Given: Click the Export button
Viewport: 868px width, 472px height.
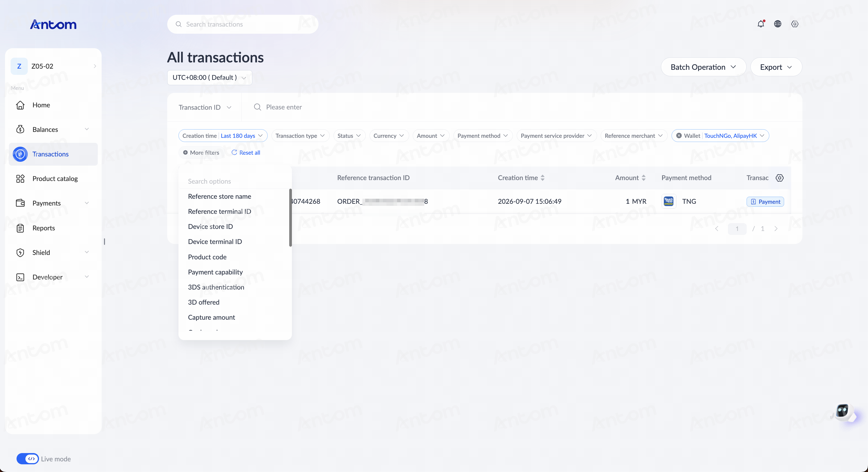Looking at the screenshot, I should click(776, 67).
